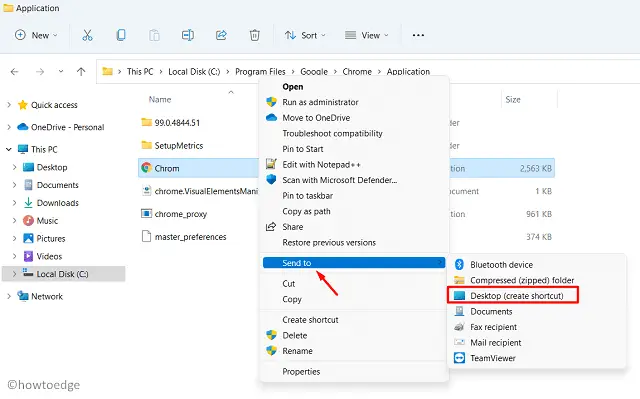The height and width of the screenshot is (399, 640).
Task: Select Pictures in the sidebar
Action: pyautogui.click(x=51, y=239)
